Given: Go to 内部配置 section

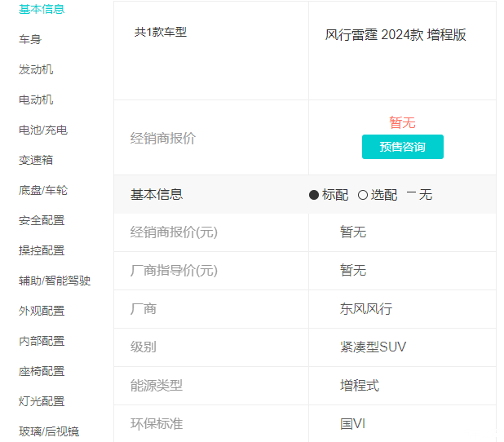Looking at the screenshot, I should pyautogui.click(x=42, y=341).
